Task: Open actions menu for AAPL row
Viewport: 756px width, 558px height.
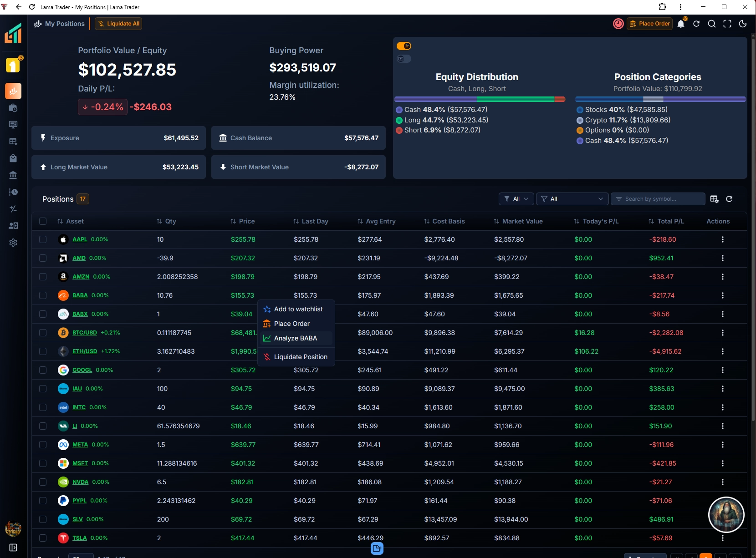Action: [723, 239]
